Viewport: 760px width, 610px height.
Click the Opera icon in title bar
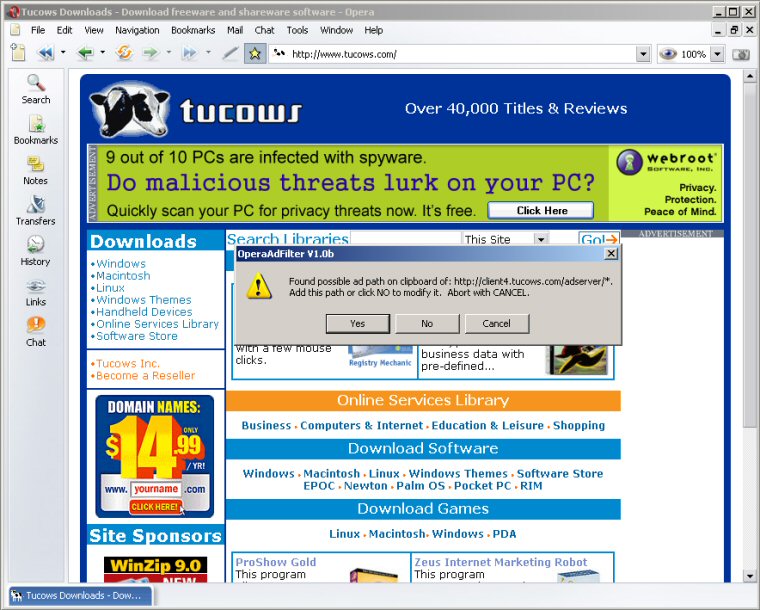[x=15, y=12]
